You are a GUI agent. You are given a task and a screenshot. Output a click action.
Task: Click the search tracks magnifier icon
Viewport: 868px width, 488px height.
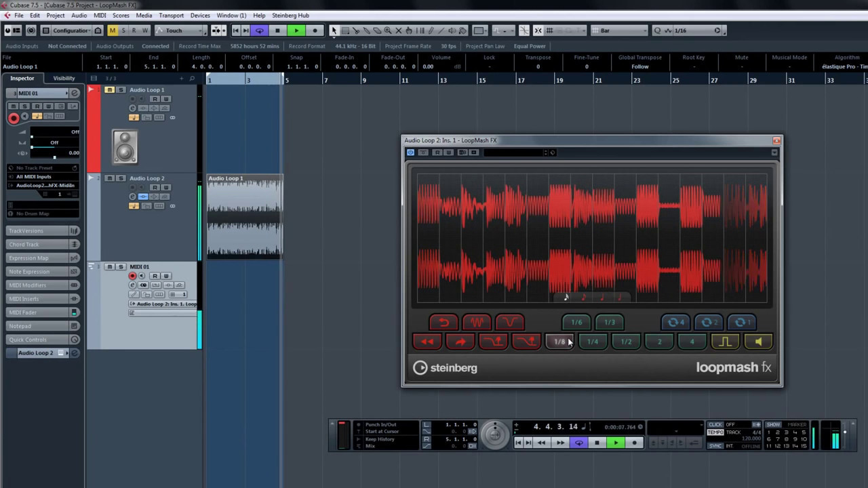click(192, 79)
